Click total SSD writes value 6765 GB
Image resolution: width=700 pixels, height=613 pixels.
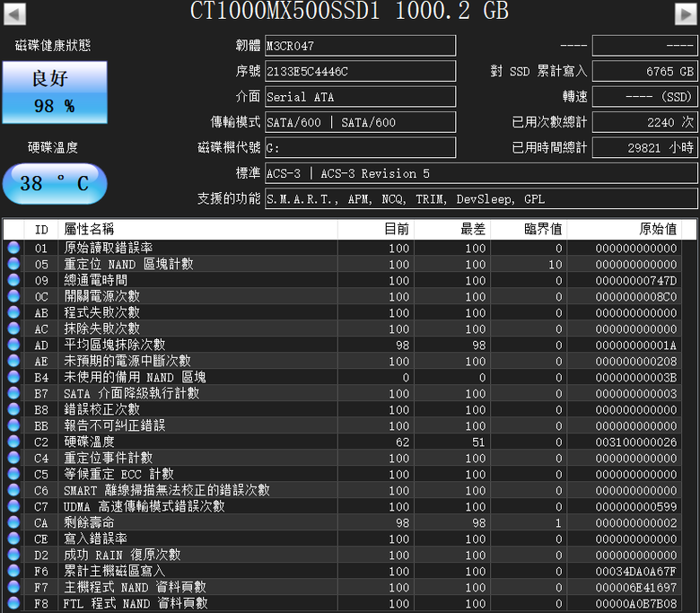click(644, 71)
